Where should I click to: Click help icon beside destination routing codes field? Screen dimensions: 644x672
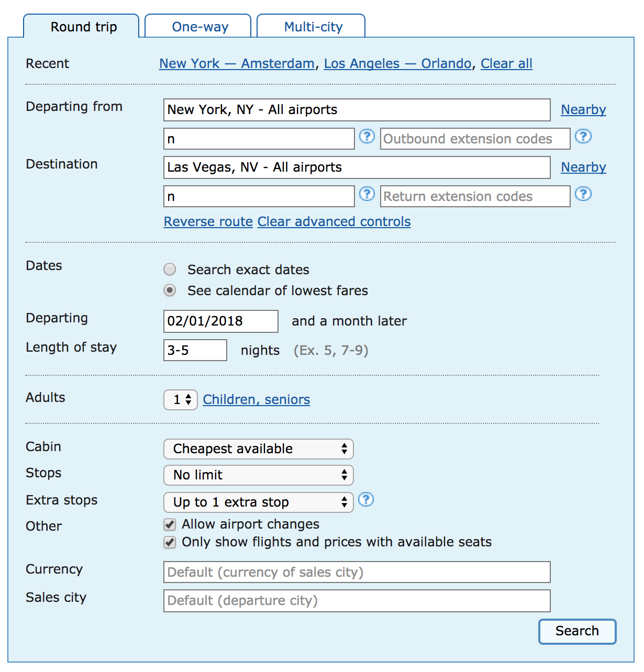367,194
